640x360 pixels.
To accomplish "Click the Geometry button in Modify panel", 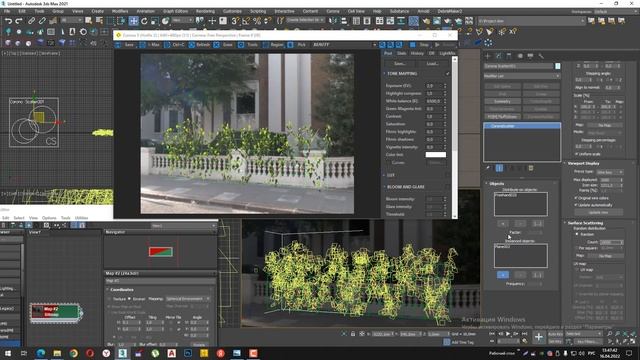I will coord(502,101).
